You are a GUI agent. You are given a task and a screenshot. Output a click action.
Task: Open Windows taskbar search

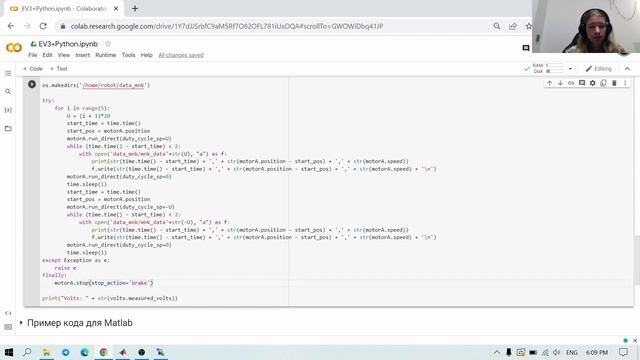27,352
